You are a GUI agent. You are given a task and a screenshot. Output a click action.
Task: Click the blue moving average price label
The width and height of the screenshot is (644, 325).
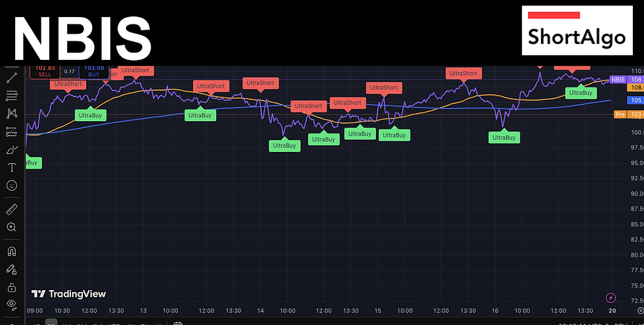(x=635, y=100)
